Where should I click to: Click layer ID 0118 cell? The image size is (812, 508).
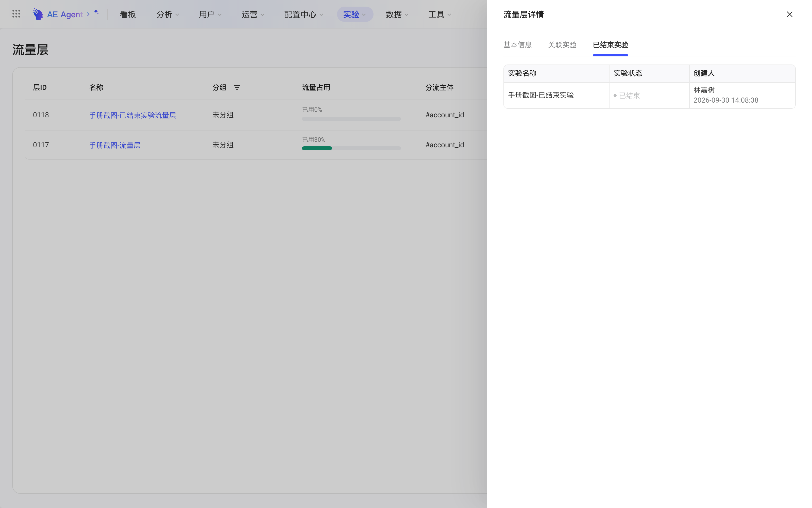(x=41, y=115)
